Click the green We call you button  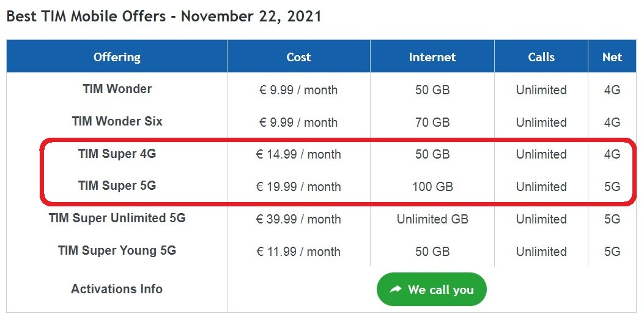(432, 289)
